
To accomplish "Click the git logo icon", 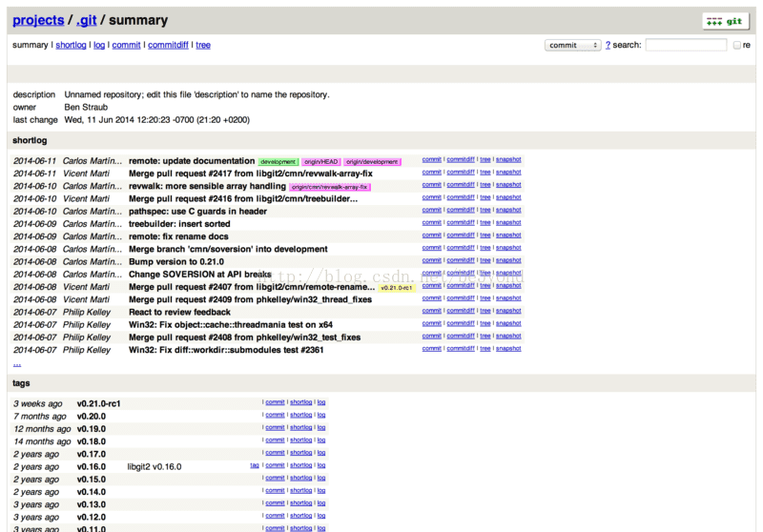I will (x=725, y=21).
